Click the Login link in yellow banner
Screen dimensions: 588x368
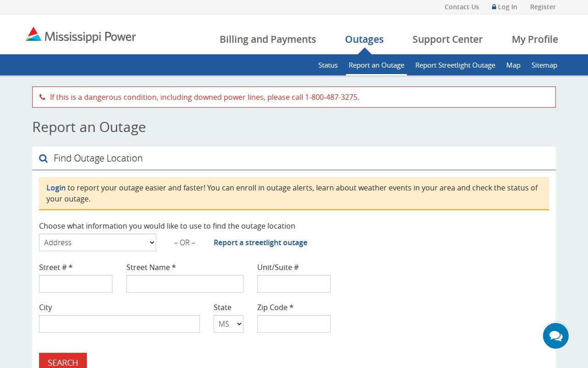coord(56,188)
